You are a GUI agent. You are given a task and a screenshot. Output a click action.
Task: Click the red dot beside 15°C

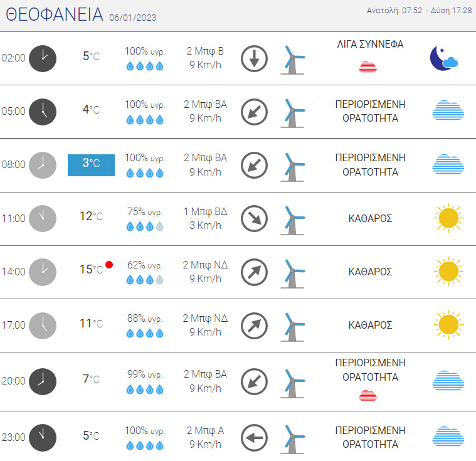pyautogui.click(x=109, y=265)
